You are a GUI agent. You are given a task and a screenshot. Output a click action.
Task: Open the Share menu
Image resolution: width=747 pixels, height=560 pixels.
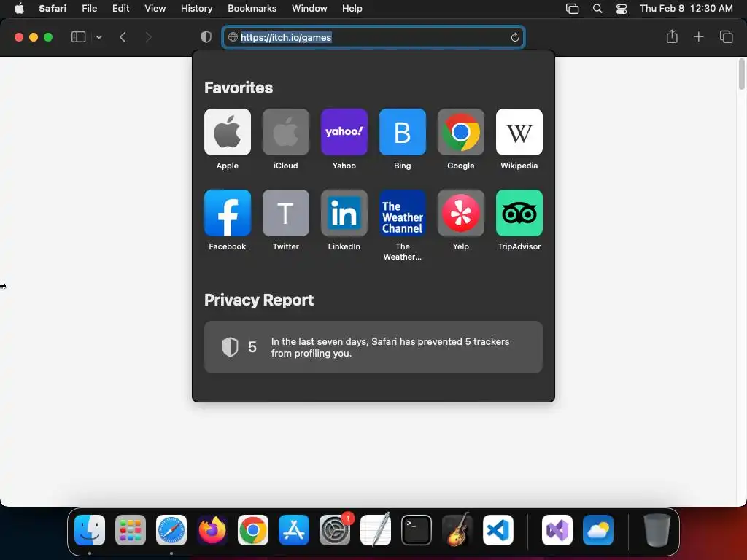click(x=672, y=36)
